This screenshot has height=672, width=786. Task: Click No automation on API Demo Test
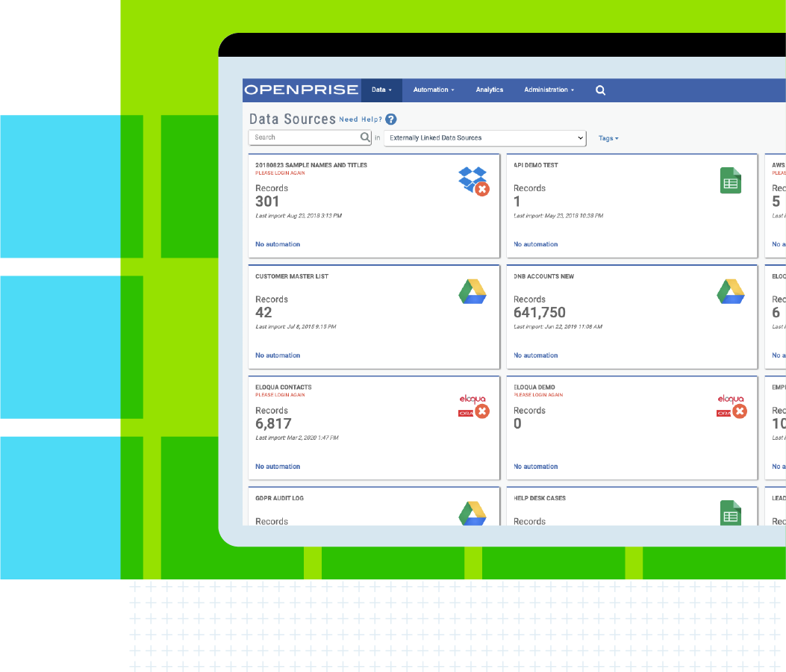pos(535,244)
